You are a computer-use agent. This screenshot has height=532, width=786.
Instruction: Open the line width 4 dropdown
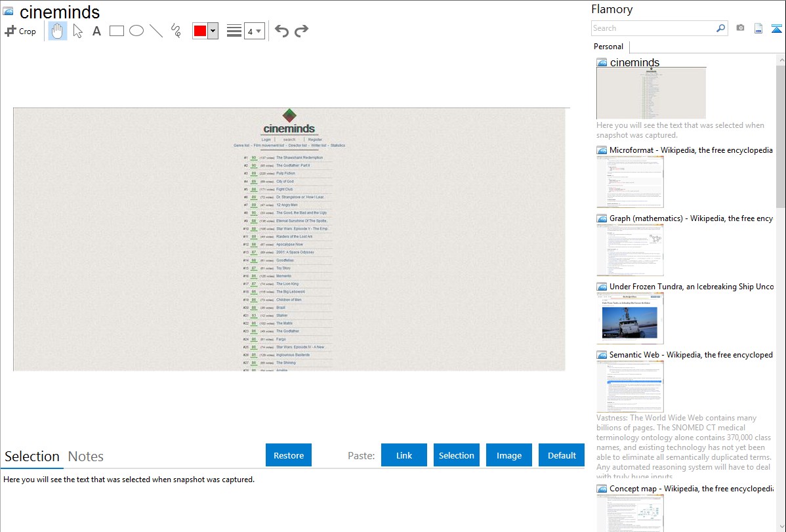(x=255, y=31)
